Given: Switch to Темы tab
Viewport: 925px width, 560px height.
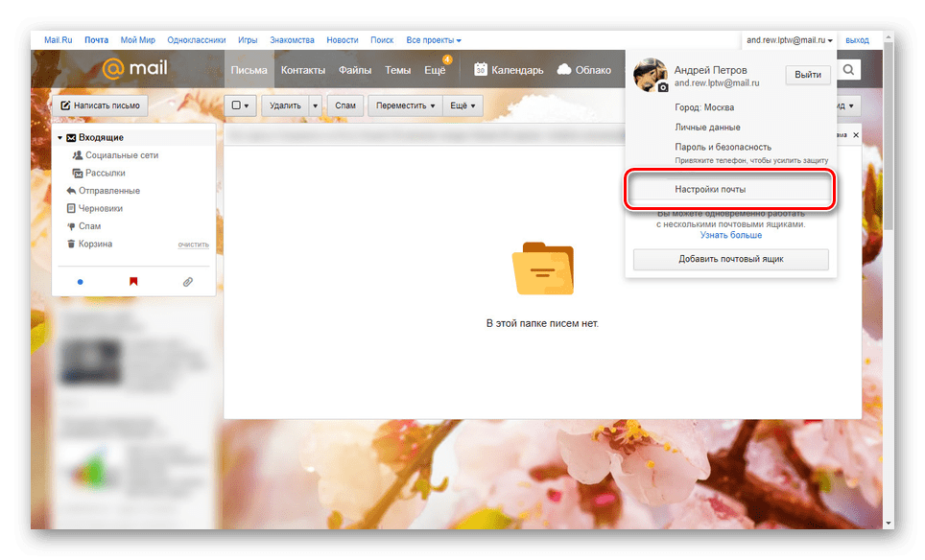Looking at the screenshot, I should tap(397, 70).
